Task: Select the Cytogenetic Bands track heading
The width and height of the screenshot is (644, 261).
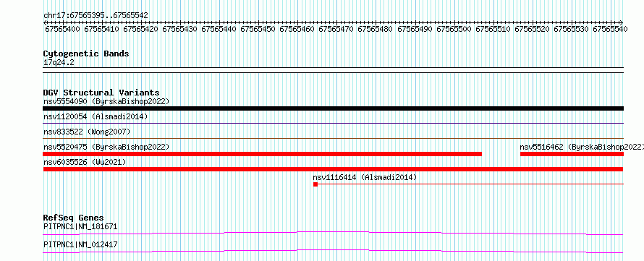Action: pos(86,54)
